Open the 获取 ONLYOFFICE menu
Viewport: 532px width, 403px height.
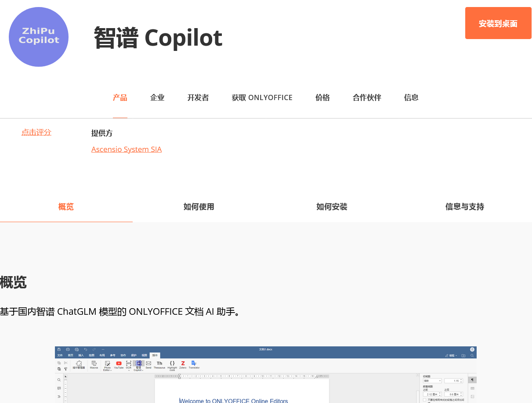262,97
